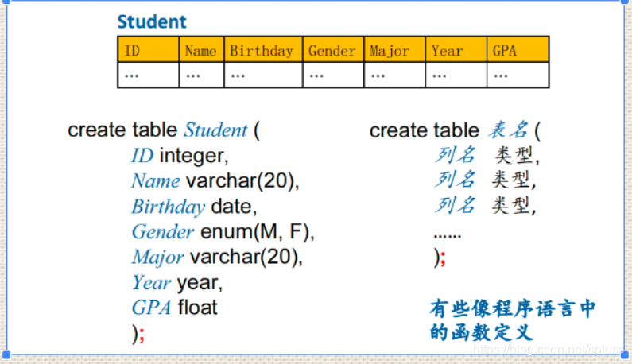Image resolution: width=632 pixels, height=364 pixels.
Task: Select the Major header cell in the table
Action: pyautogui.click(x=394, y=49)
